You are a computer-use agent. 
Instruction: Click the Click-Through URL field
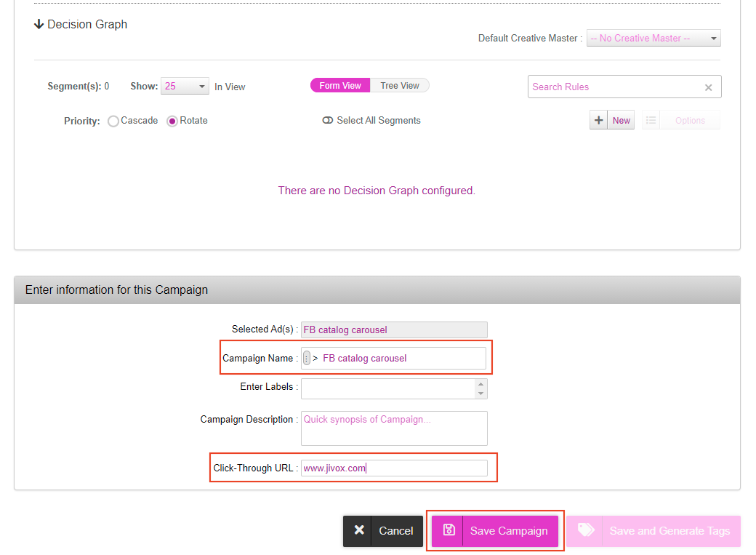pyautogui.click(x=394, y=468)
